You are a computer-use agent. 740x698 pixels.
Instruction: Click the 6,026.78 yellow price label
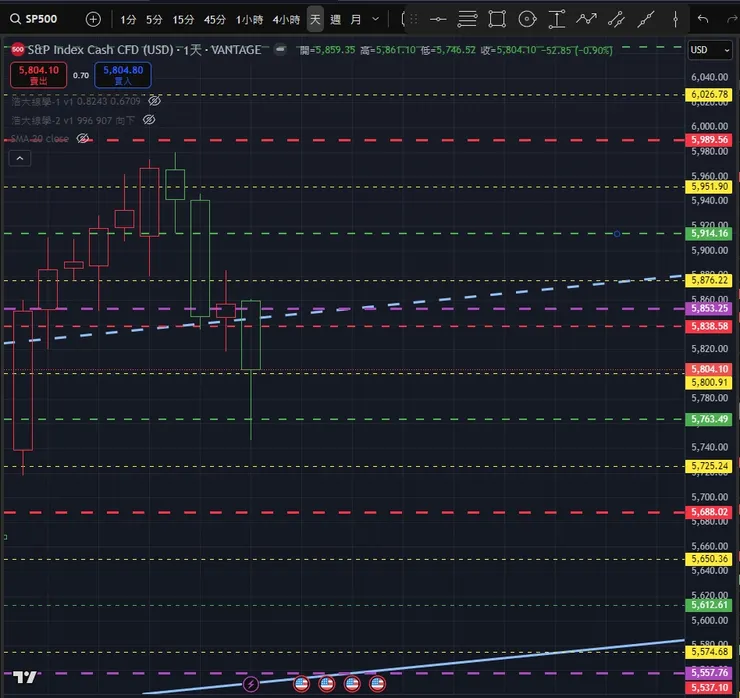pos(709,94)
